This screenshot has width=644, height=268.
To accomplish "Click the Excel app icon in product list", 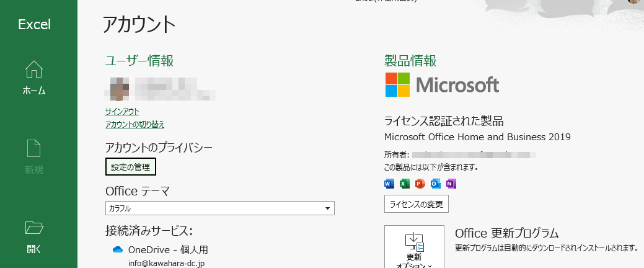I will 405,184.
